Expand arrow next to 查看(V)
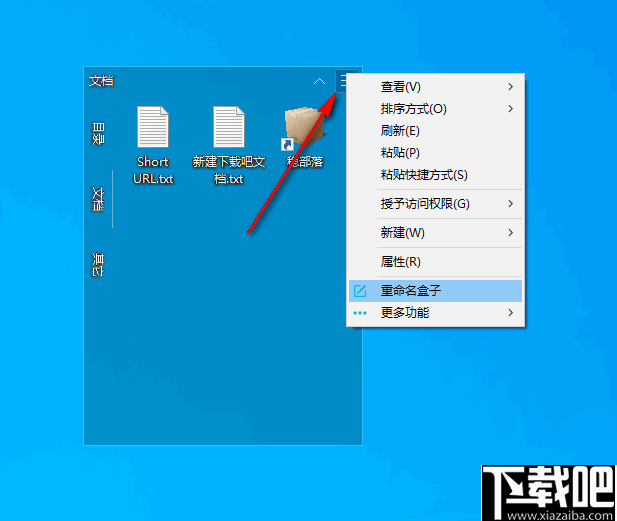The image size is (617, 521). click(510, 87)
